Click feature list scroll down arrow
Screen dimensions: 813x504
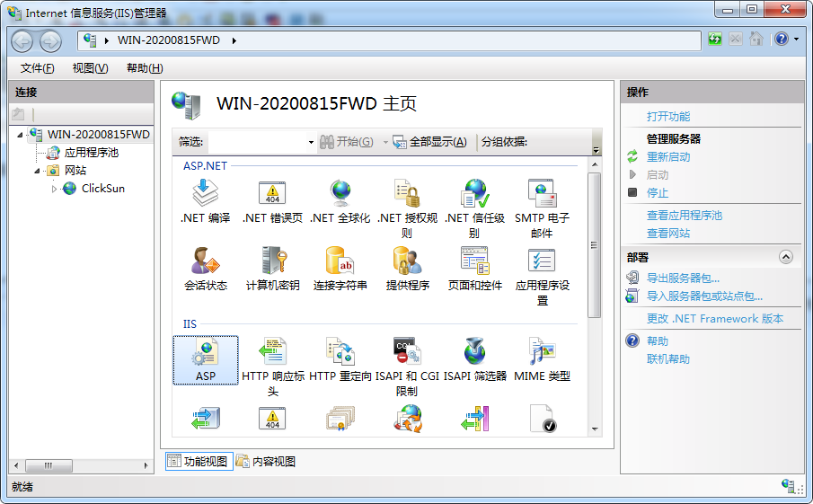(x=595, y=429)
